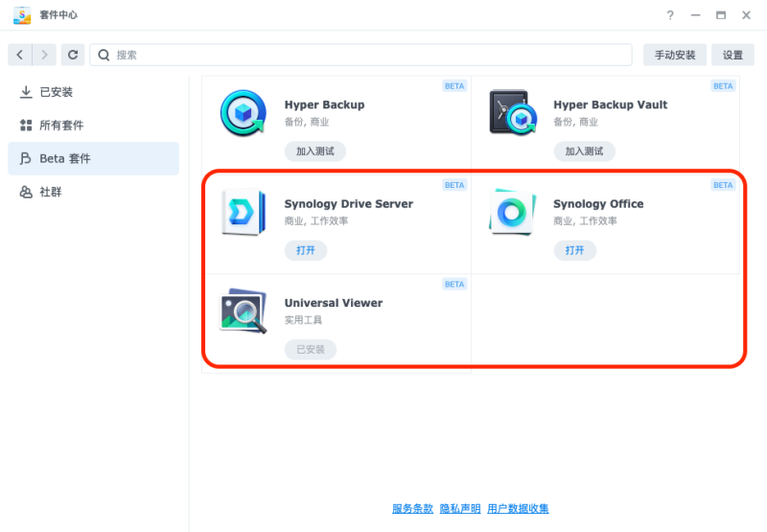This screenshot has width=767, height=532.
Task: Click the Hyper Backup title text
Action: tap(324, 104)
